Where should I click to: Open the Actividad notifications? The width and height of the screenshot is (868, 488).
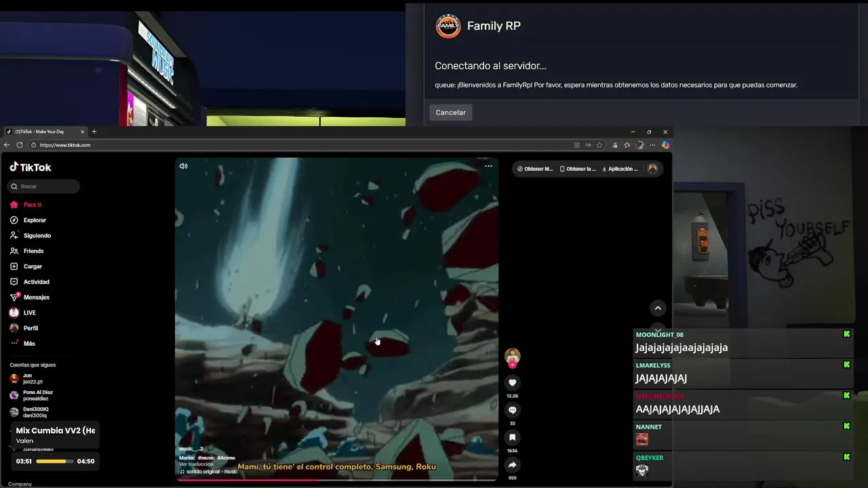(x=29, y=282)
